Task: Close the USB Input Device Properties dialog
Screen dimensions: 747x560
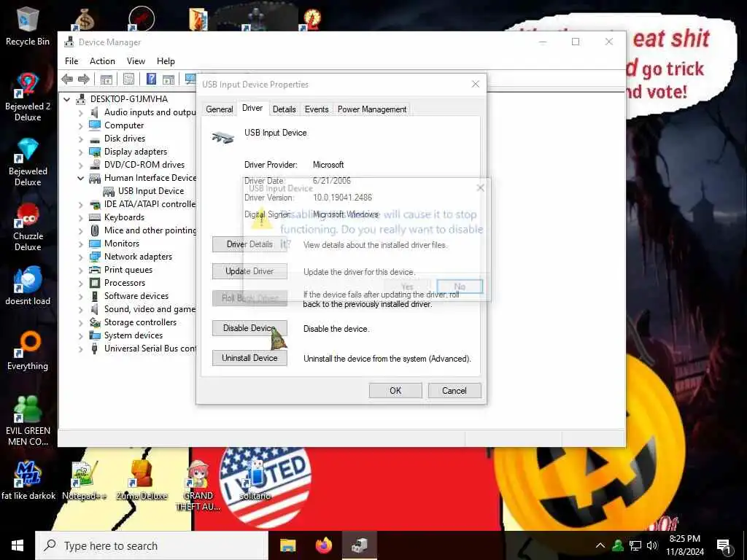Action: (476, 85)
